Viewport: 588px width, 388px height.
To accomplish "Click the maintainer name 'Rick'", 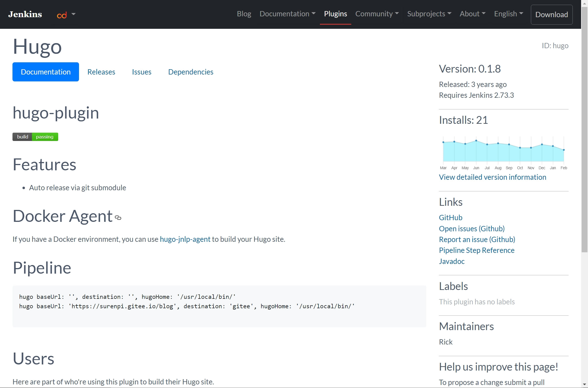I will coord(446,342).
